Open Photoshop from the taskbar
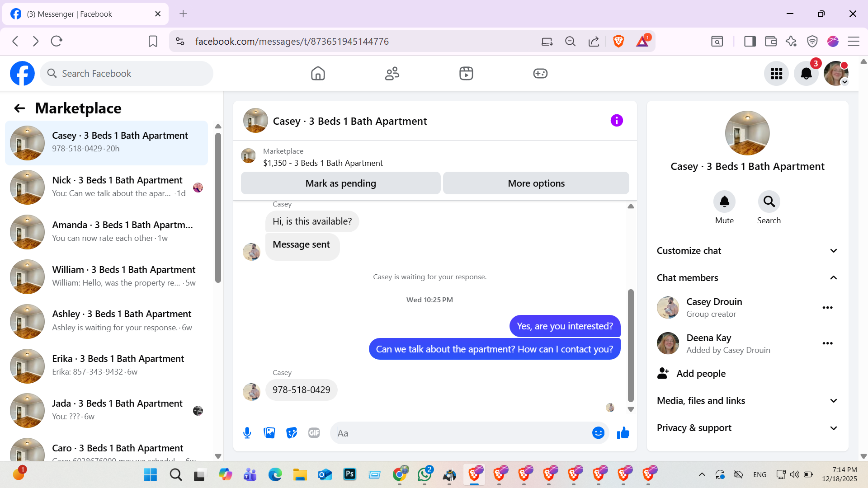 [350, 474]
